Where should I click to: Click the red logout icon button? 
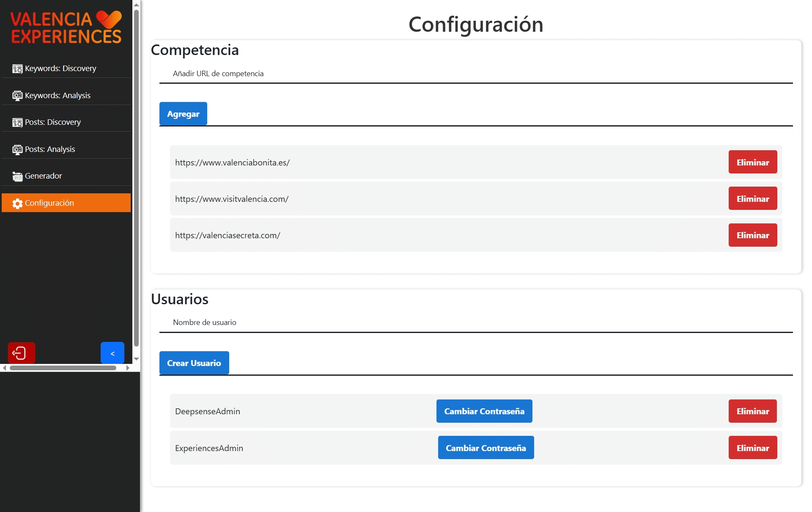[x=21, y=353]
